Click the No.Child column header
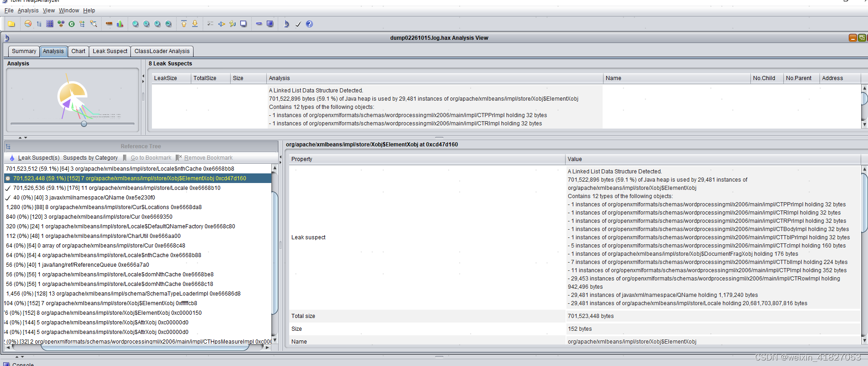The width and height of the screenshot is (868, 366). (x=767, y=78)
